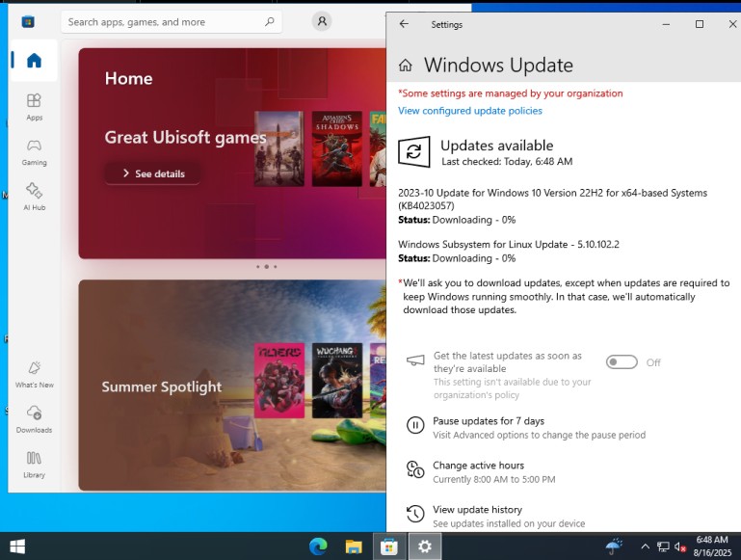The height and width of the screenshot is (560, 741).
Task: Open Change active hours option
Action: [478, 466]
